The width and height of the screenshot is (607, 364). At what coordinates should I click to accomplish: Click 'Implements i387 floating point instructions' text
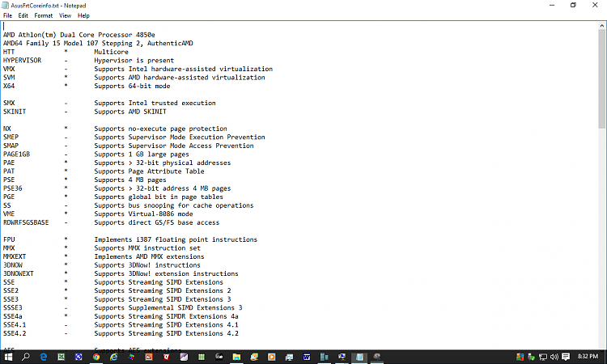[176, 239]
